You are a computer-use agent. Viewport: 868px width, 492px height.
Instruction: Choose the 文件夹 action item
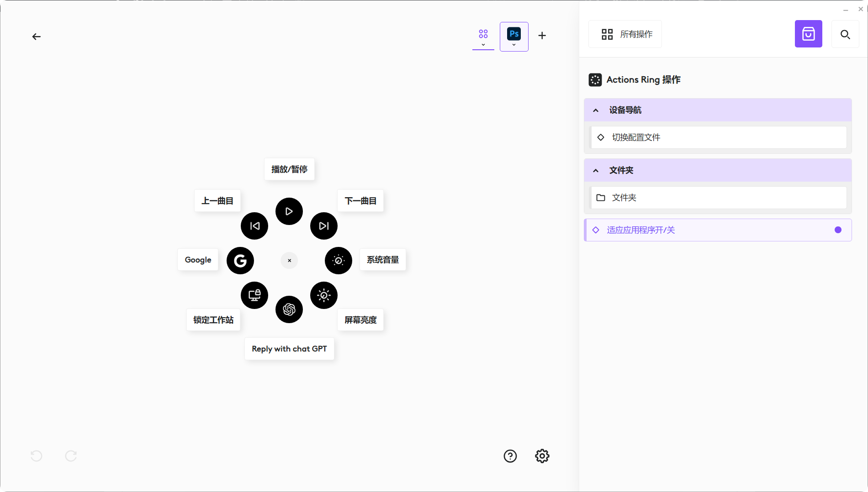(719, 198)
